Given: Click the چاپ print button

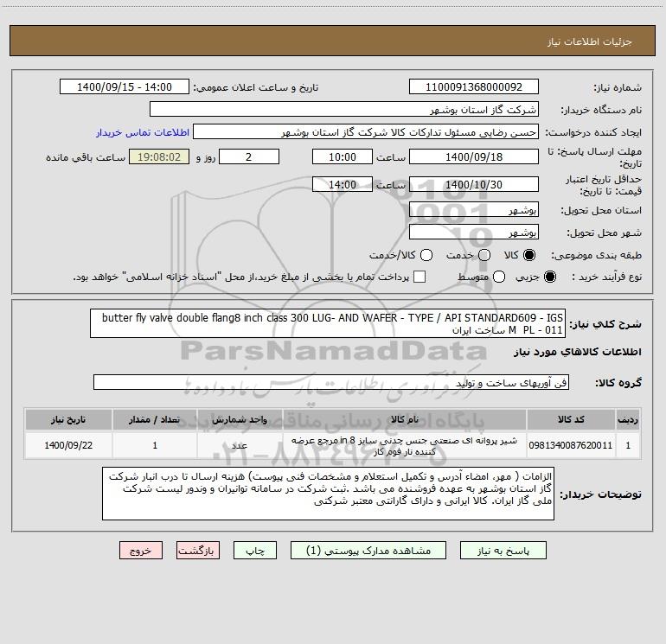Looking at the screenshot, I should [255, 551].
